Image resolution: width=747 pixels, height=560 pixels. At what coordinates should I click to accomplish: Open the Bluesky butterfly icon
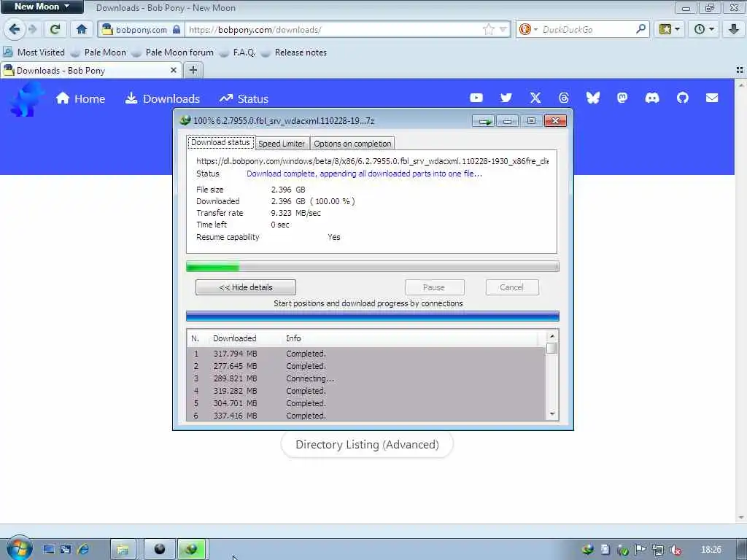point(592,98)
